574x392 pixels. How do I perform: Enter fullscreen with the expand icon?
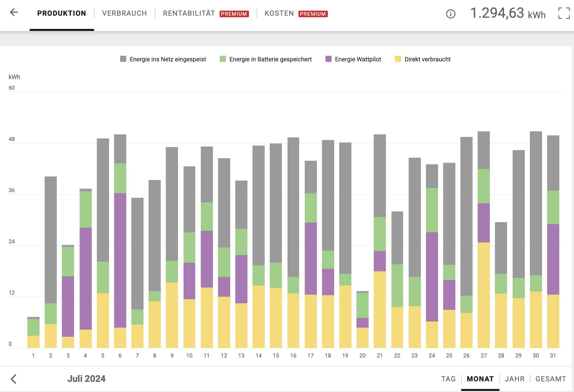564,13
